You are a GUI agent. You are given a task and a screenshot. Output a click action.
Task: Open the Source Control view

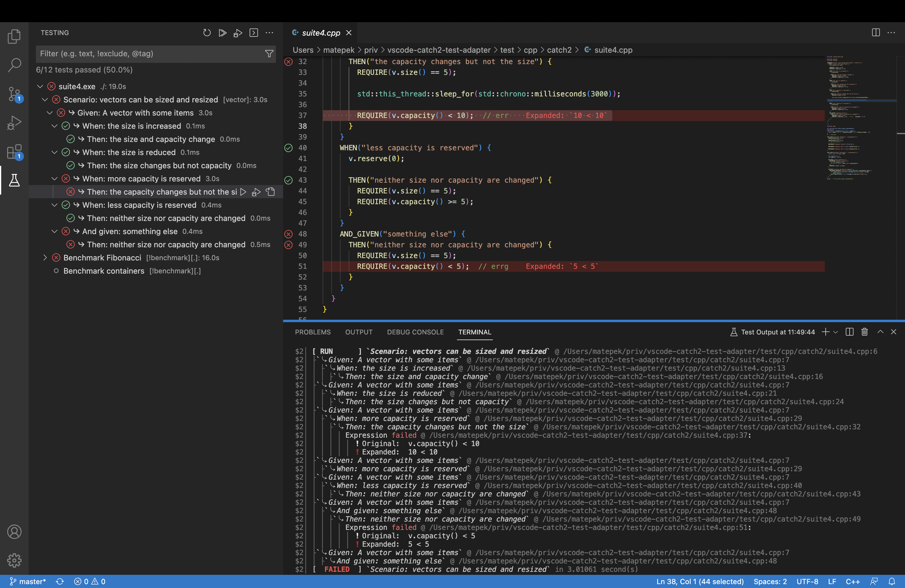point(14,94)
